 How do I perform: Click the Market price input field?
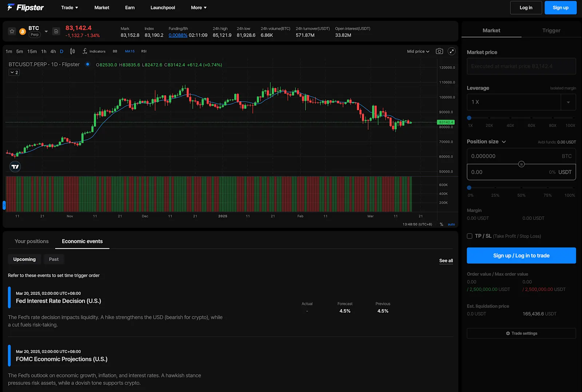[521, 66]
